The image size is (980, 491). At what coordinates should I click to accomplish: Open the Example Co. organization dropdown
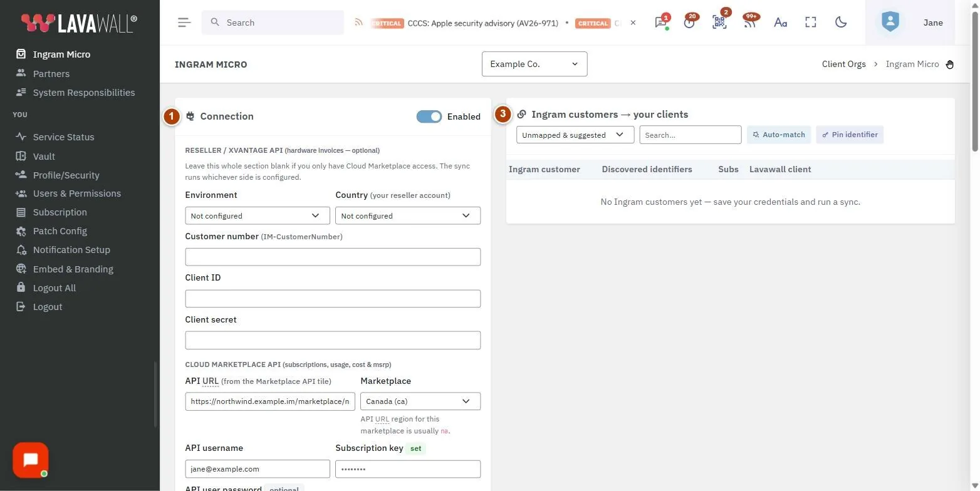pos(534,64)
